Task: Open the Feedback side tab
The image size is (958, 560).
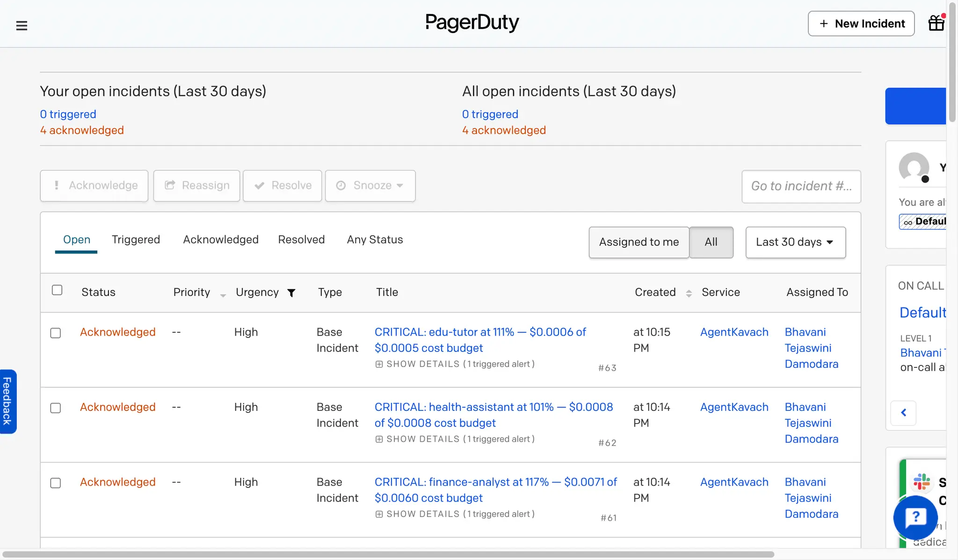Action: (8, 402)
